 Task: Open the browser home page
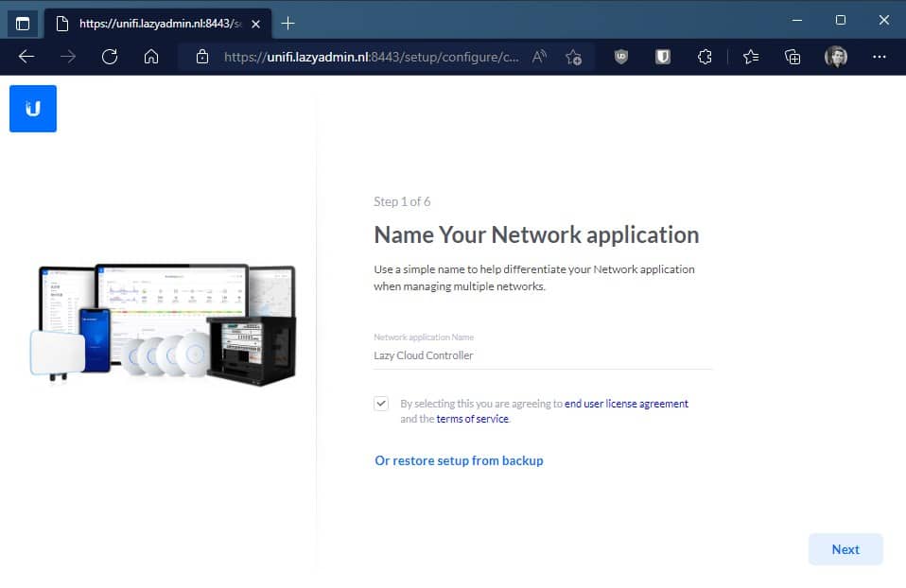click(151, 57)
